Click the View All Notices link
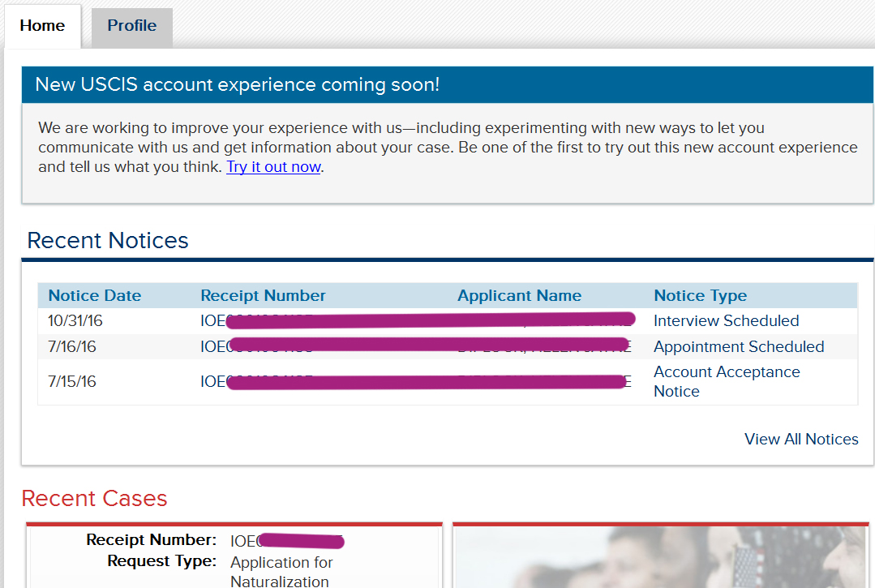875x588 pixels. pyautogui.click(x=800, y=439)
